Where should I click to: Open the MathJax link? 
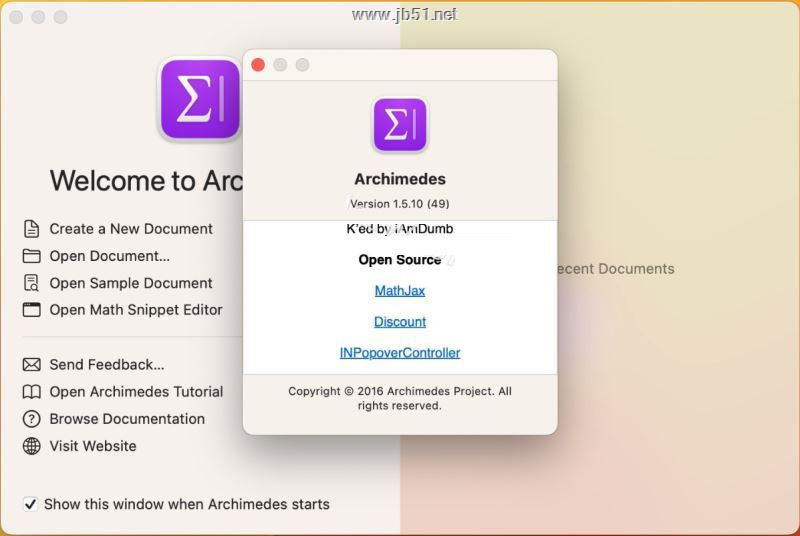tap(399, 291)
